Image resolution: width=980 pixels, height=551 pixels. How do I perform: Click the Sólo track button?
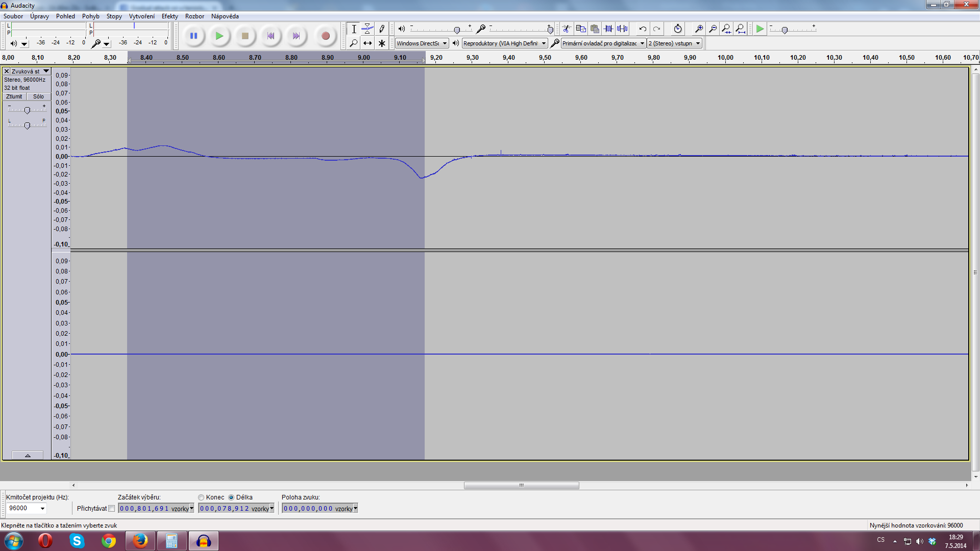coord(38,96)
